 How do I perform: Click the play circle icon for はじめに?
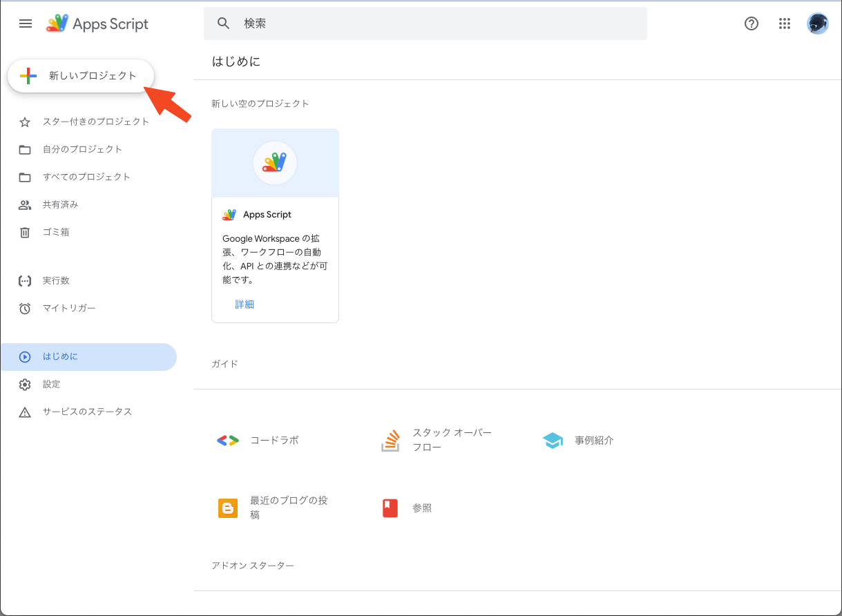[x=25, y=357]
